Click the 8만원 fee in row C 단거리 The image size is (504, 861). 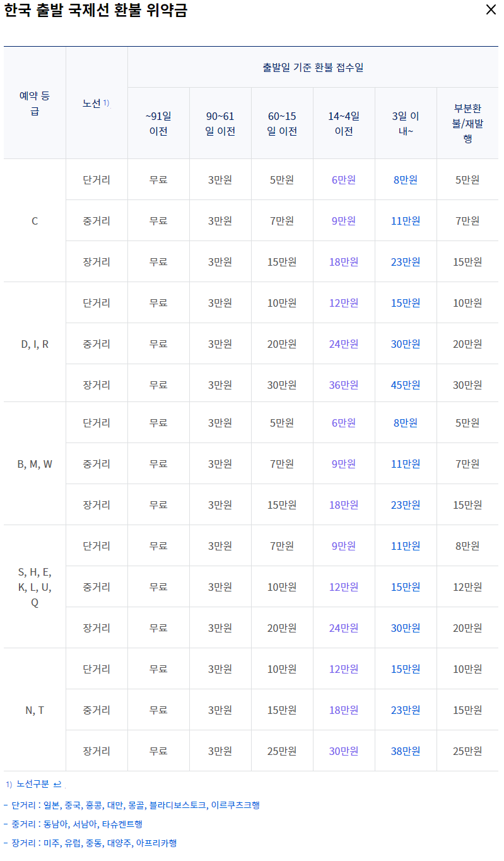[x=406, y=179]
